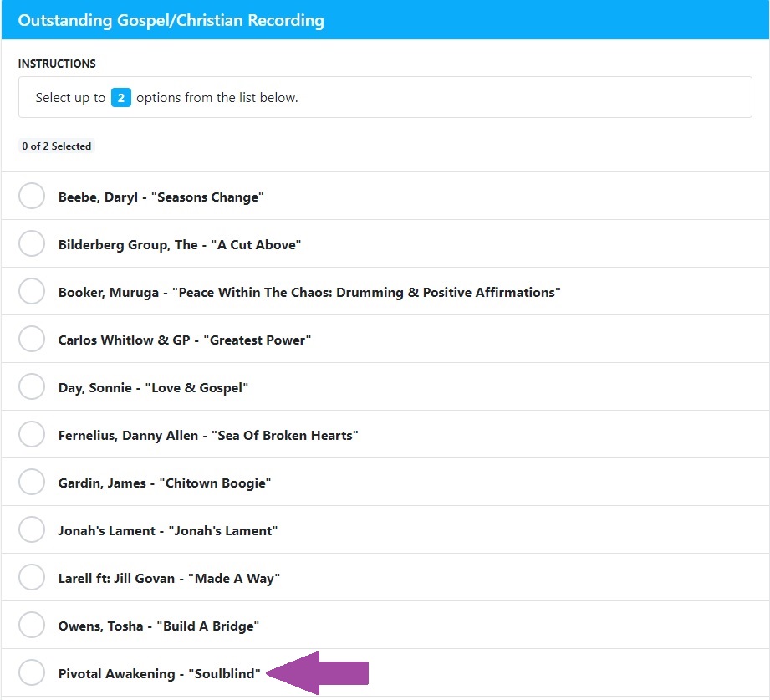This screenshot has height=700, width=770.
Task: Select the radio for Beebe, Daryl "Seasons Change"
Action: 32,196
